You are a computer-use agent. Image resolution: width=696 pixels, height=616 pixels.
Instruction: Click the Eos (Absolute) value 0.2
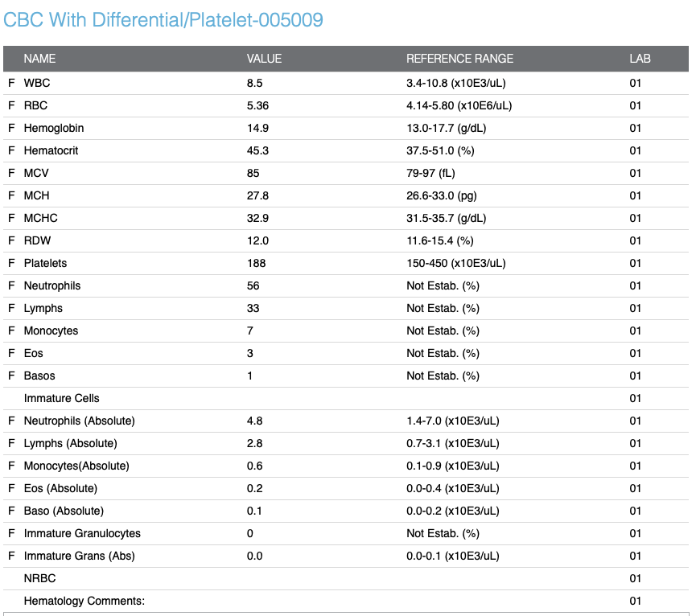254,488
